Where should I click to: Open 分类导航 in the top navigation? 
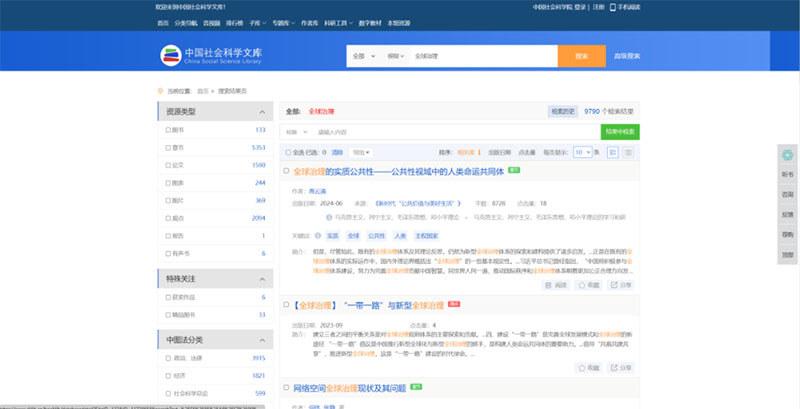tap(186, 20)
